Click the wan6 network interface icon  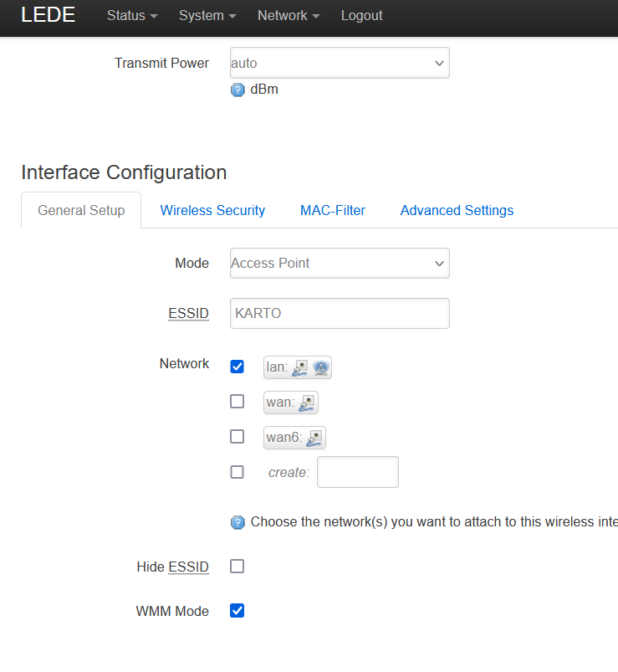(314, 438)
